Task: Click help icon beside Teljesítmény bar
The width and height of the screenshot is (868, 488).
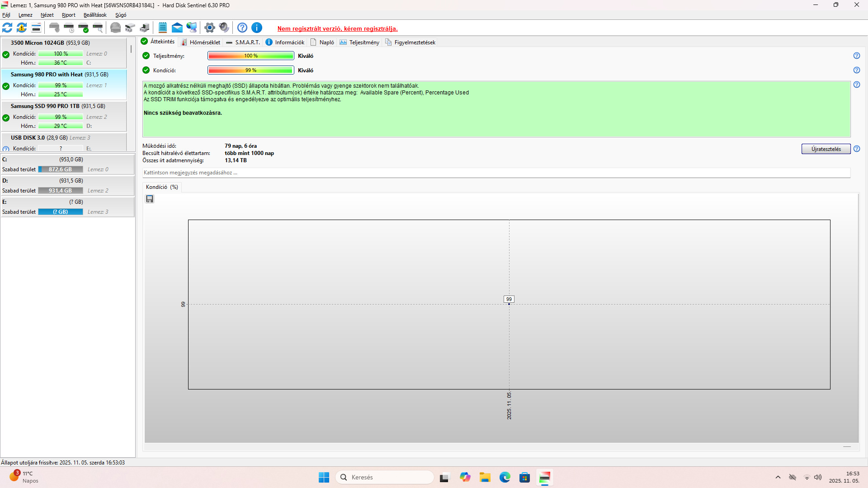Action: tap(857, 56)
